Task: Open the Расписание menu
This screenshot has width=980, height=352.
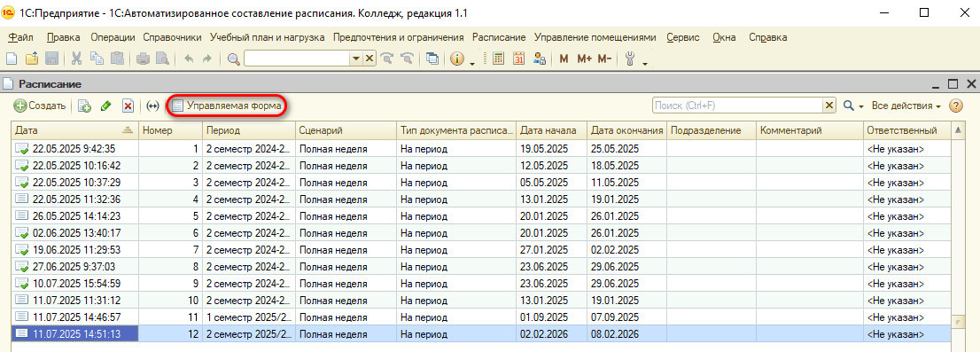Action: [x=499, y=37]
